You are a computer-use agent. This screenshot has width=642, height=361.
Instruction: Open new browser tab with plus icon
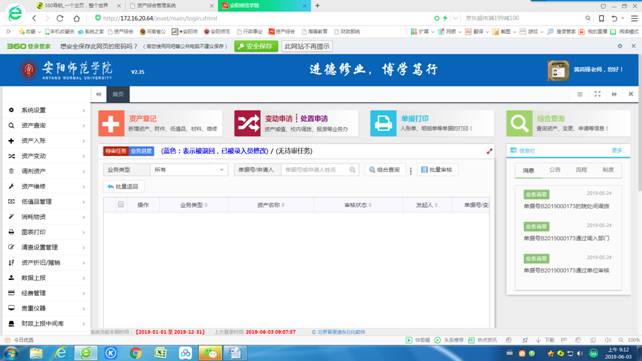pyautogui.click(x=317, y=5)
